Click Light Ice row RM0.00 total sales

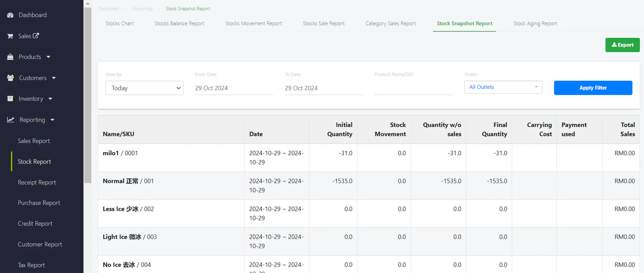[625, 237]
